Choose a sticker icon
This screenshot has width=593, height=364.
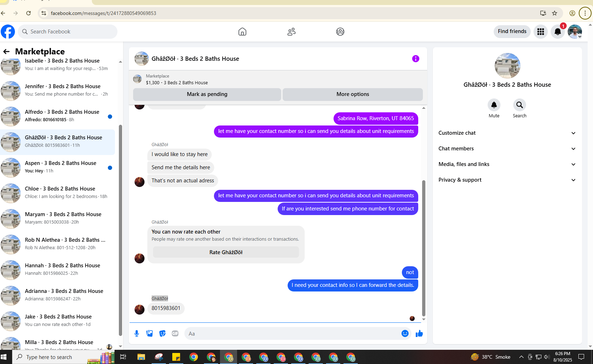point(162,333)
